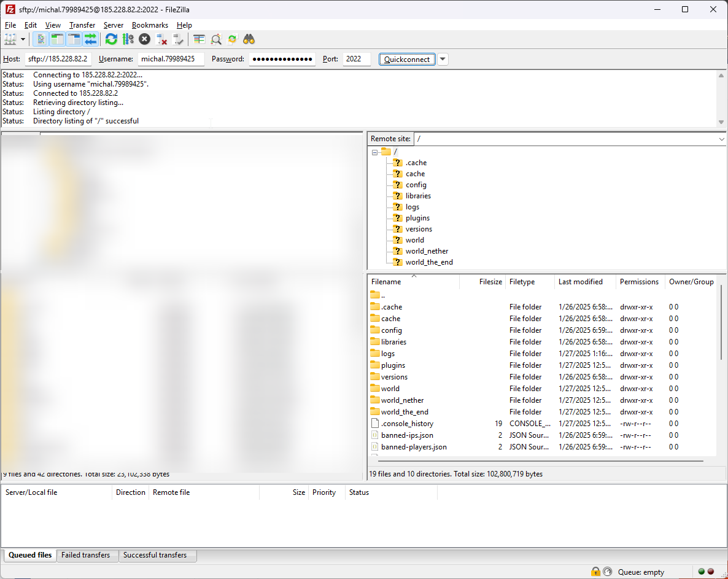The image size is (728, 579).
Task: Click the encryption lock status icon
Action: tap(595, 572)
